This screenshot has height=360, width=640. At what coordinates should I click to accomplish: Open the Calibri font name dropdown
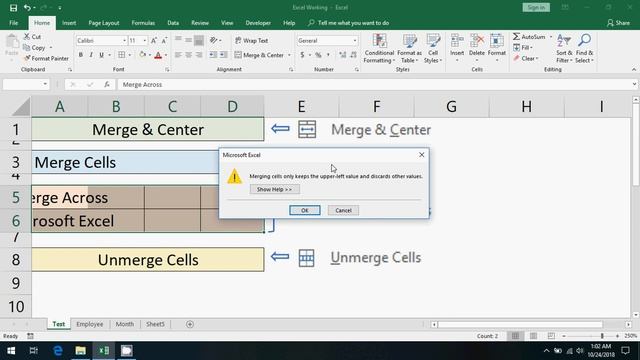click(124, 41)
